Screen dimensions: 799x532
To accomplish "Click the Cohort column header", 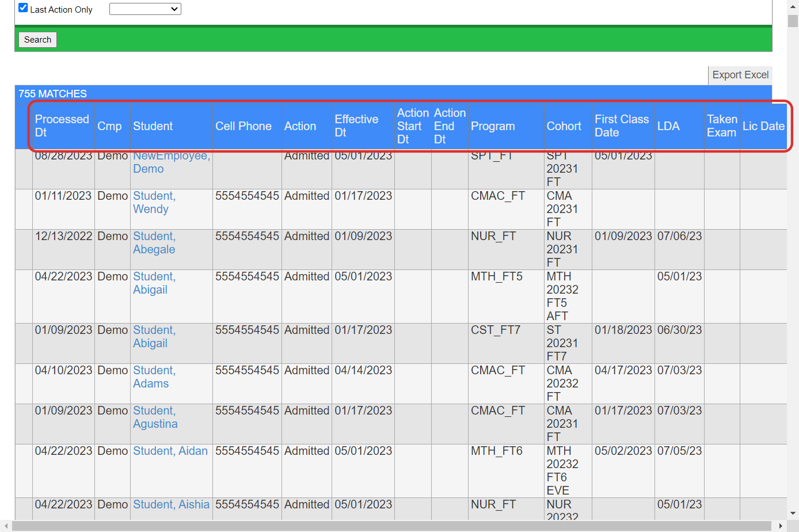I will 564,126.
